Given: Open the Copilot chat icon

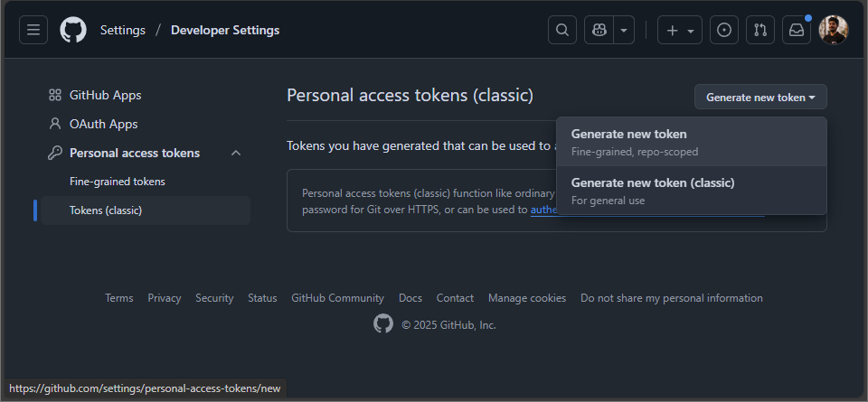Looking at the screenshot, I should [599, 30].
